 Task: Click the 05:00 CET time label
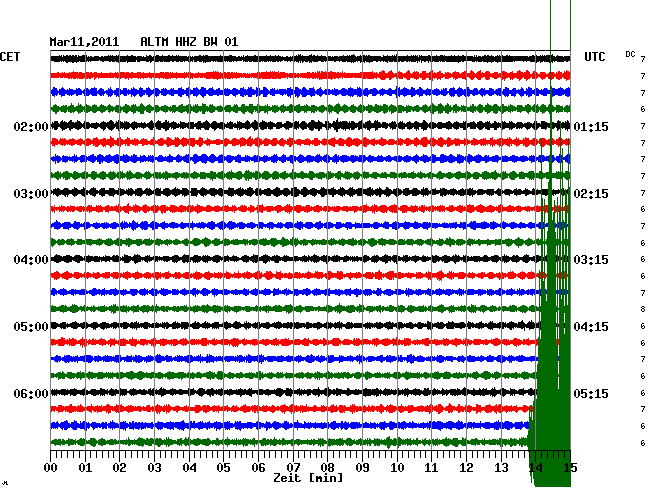pos(31,327)
